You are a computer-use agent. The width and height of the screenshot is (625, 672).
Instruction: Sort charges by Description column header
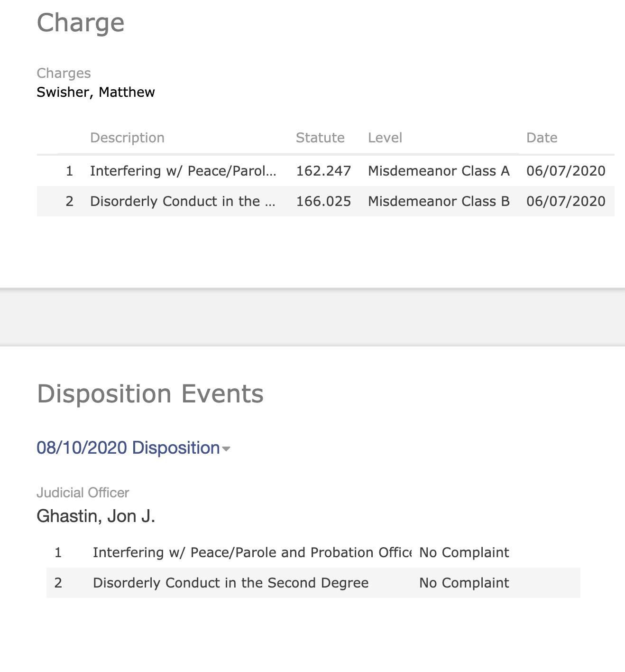(127, 138)
